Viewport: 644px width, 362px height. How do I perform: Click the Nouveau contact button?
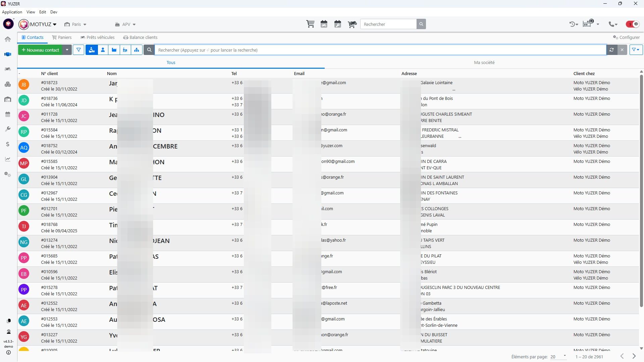coord(40,50)
